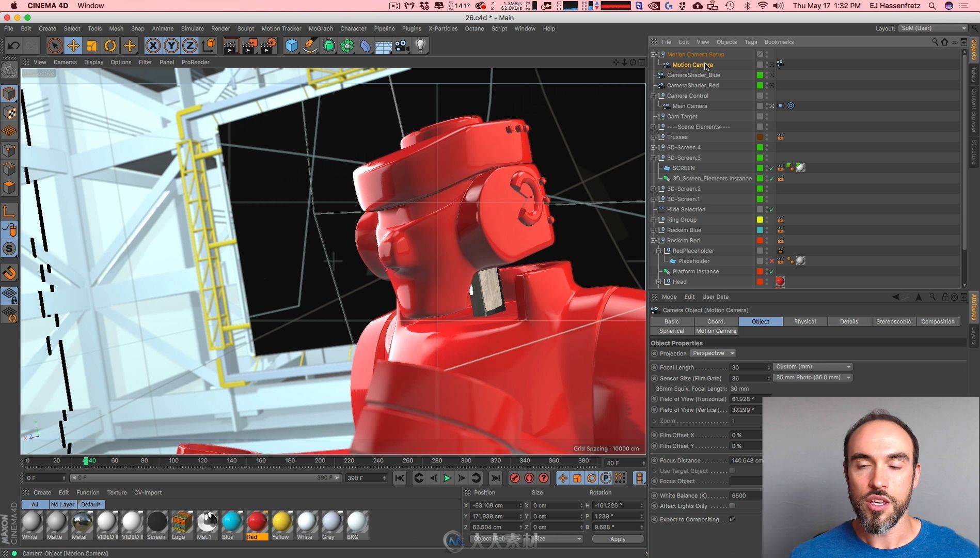Viewport: 980px width, 558px height.
Task: Open the viewport Cameras menu
Action: tap(65, 62)
